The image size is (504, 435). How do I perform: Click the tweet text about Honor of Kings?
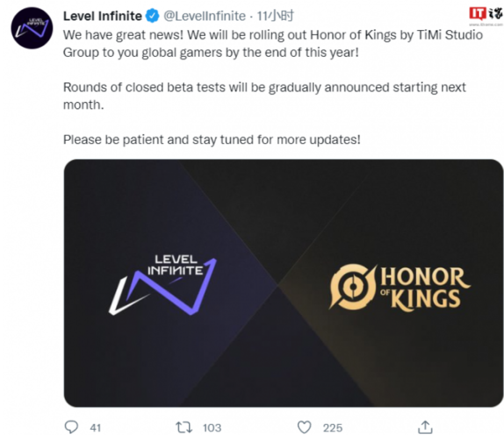[273, 44]
